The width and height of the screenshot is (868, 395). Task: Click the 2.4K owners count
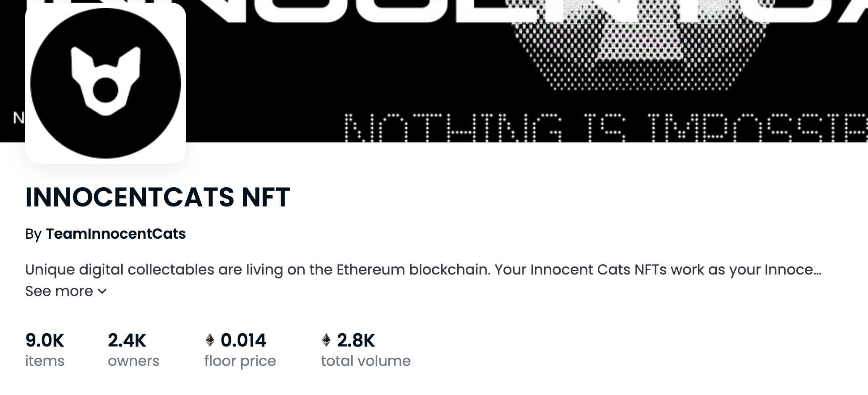(x=127, y=340)
